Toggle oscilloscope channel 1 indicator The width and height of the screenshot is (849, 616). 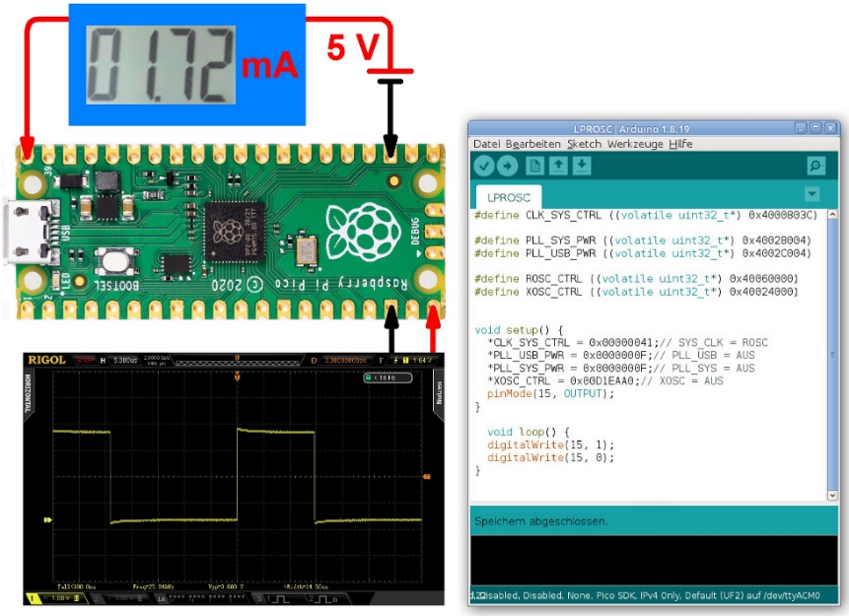coord(30,598)
